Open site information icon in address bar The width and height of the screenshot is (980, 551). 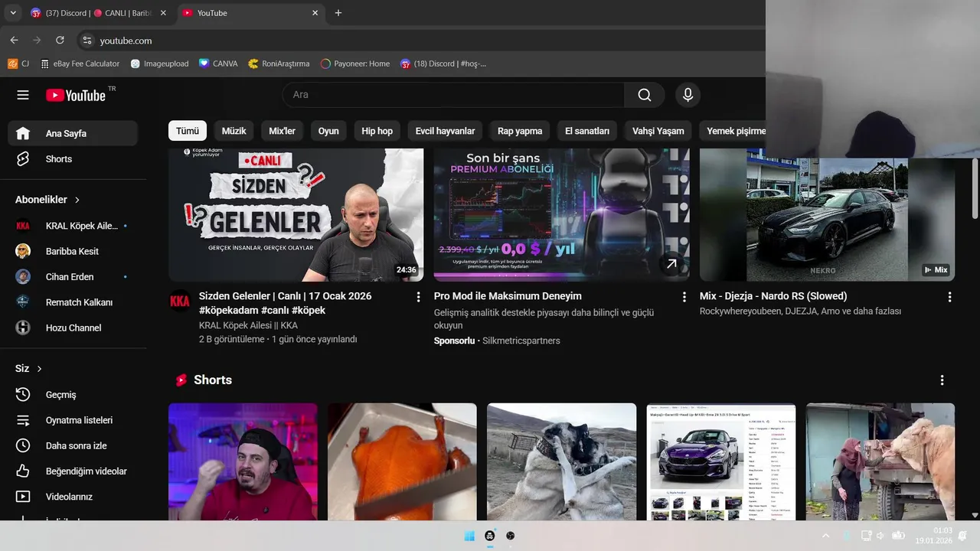click(x=87, y=41)
